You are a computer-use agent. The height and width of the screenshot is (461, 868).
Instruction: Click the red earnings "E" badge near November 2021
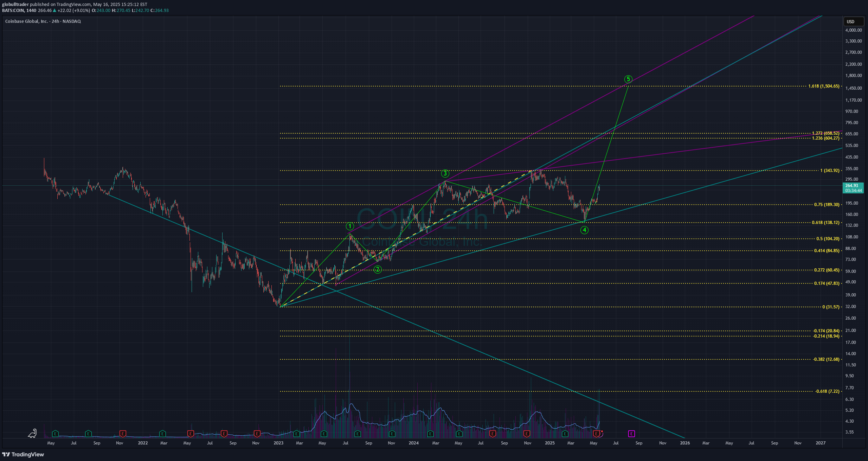click(x=123, y=434)
